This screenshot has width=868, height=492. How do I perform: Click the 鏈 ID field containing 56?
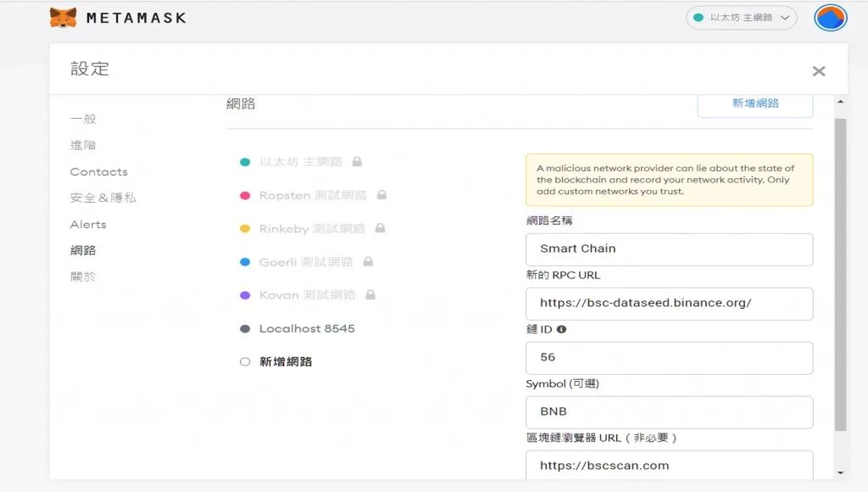point(670,358)
